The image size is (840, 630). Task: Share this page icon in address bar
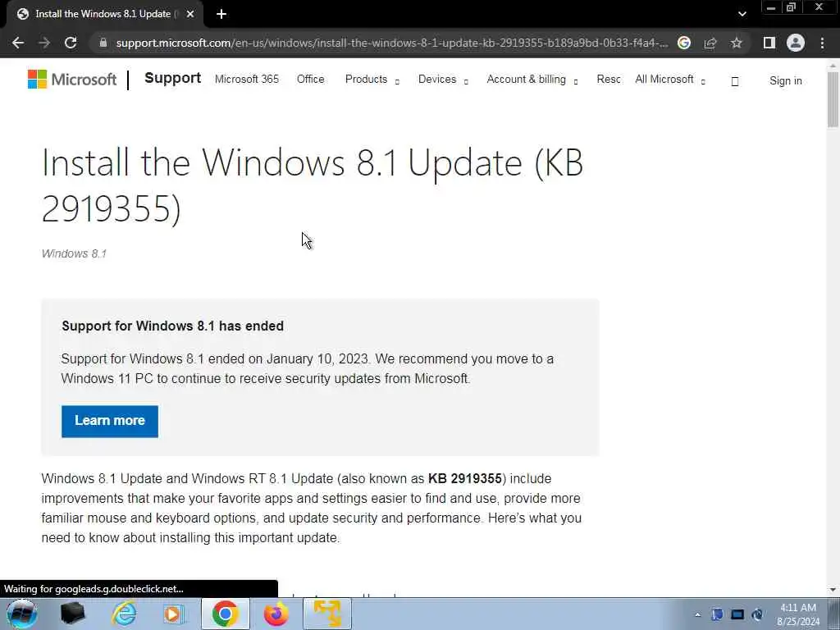(710, 43)
